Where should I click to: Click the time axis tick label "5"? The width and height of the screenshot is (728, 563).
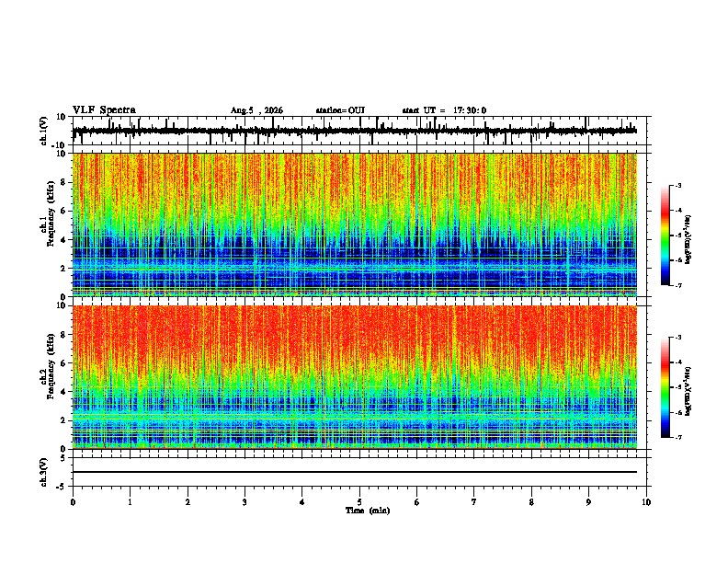359,502
